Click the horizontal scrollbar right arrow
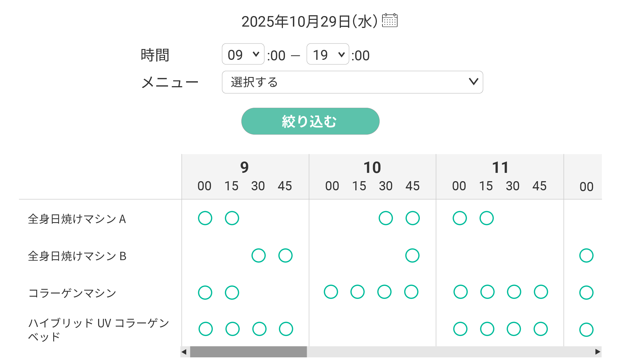This screenshot has height=364, width=621. 598,352
